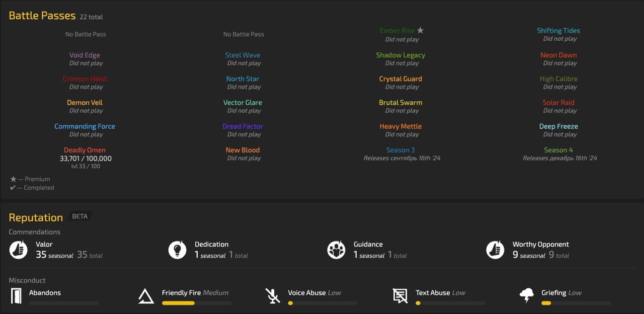Click the premium star next to Ember Rise
This screenshot has height=314, width=644.
420,31
